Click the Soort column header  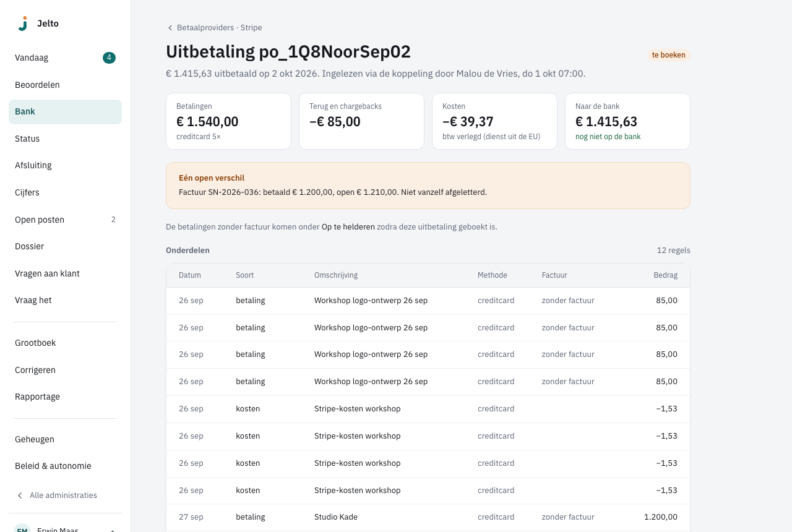pyautogui.click(x=244, y=275)
